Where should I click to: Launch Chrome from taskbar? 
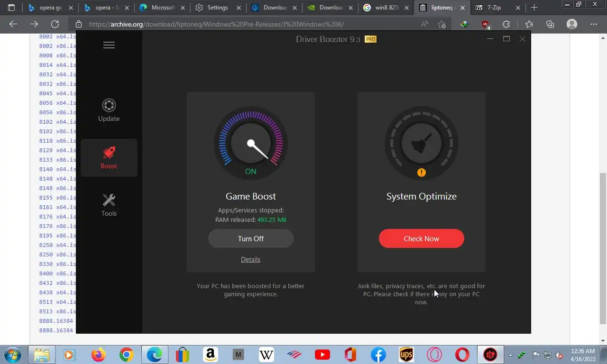[126, 355]
